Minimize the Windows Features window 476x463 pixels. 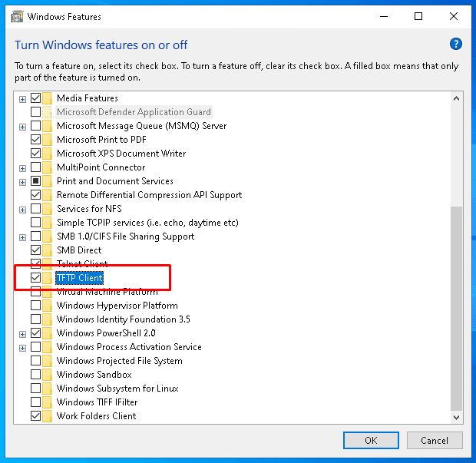coord(384,16)
